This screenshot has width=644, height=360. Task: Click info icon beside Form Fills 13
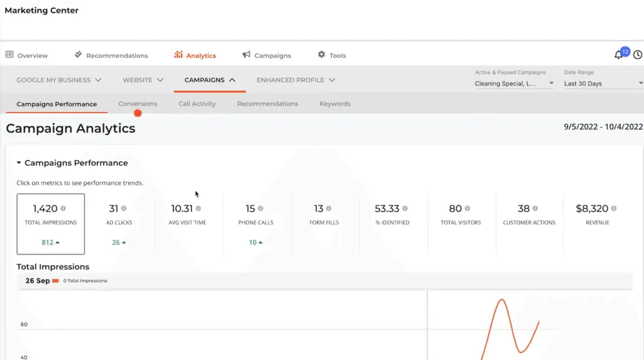[328, 209]
